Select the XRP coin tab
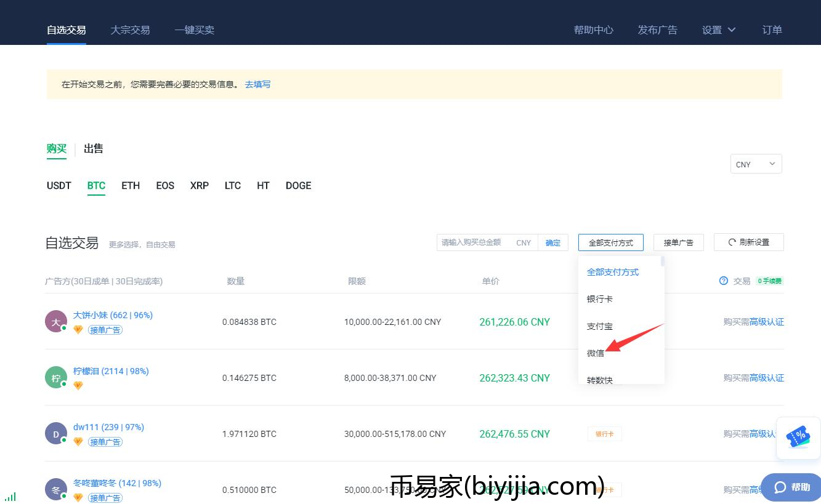Viewport: 821px width, 504px height. click(200, 185)
